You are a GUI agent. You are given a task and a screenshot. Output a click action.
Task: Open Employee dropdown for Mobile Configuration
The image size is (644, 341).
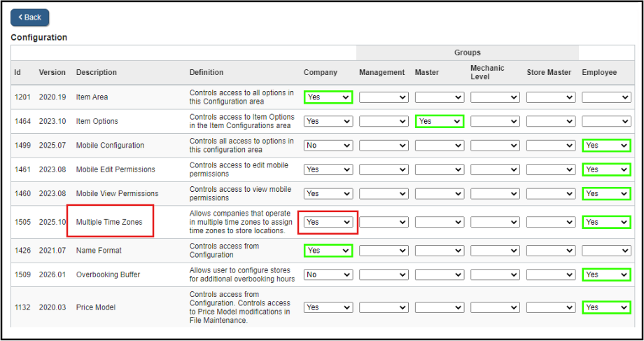(606, 146)
